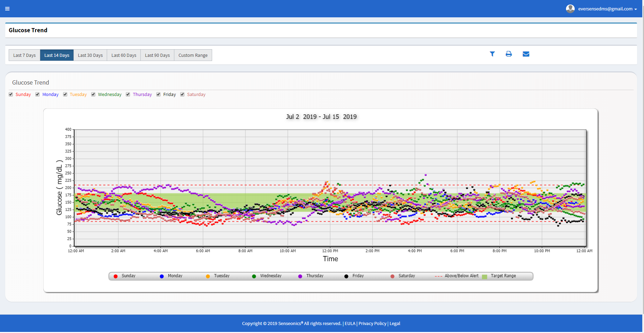Switch to Last 7 Days tab
Viewport: 644px width, 333px height.
point(24,55)
